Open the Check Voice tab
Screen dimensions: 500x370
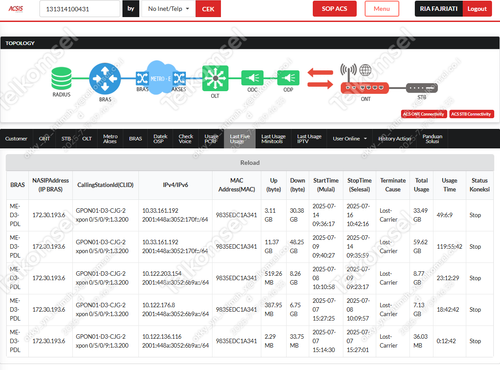coord(185,138)
